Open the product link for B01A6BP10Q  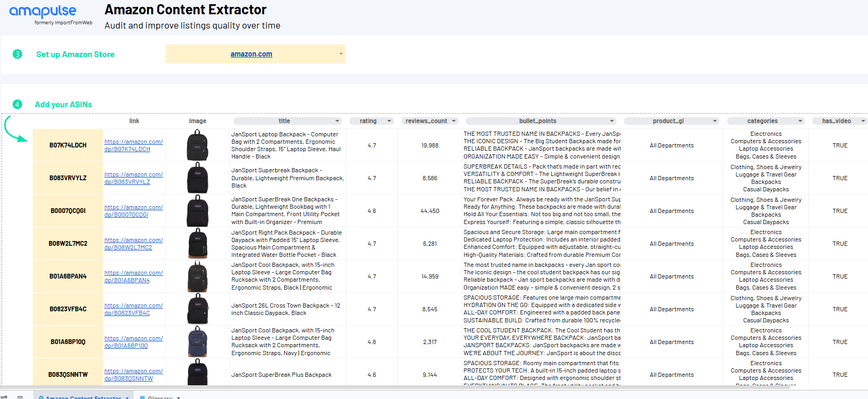[x=134, y=342]
